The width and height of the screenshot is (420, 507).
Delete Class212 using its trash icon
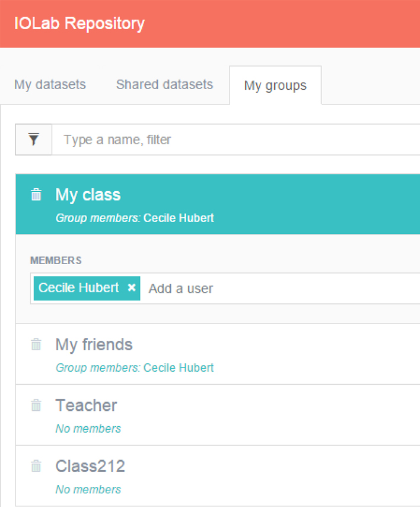point(36,466)
